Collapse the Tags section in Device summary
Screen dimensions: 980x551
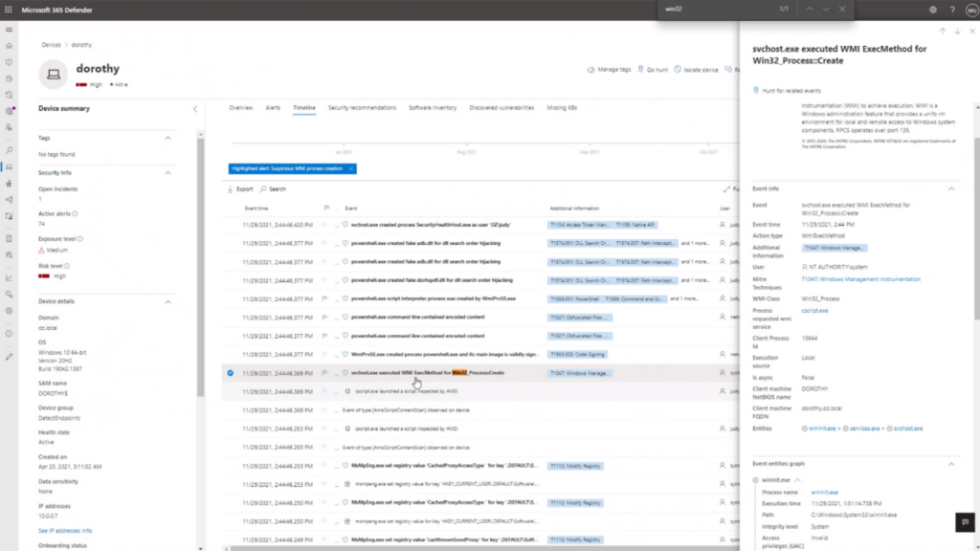[168, 138]
